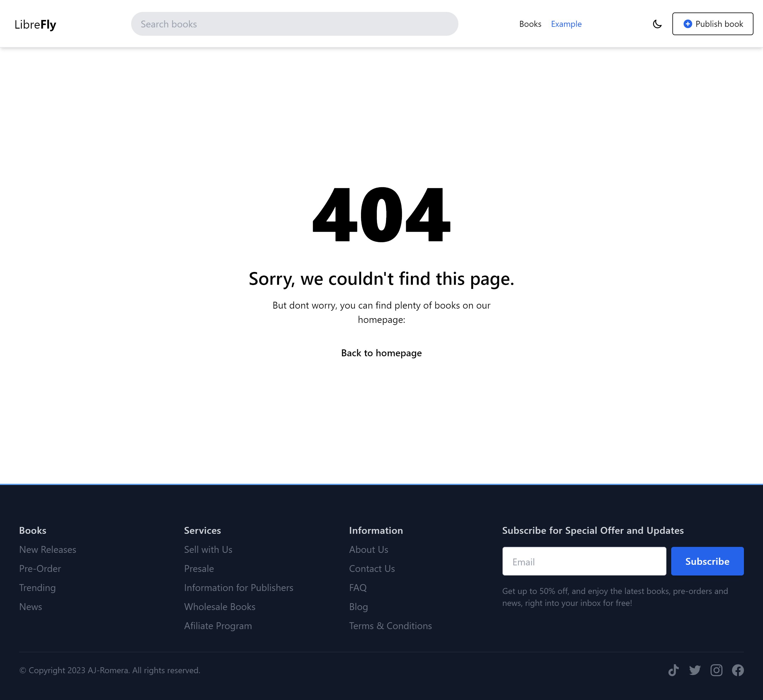Image resolution: width=763 pixels, height=700 pixels.
Task: Open Facebook via the footer icon
Action: [x=738, y=670]
